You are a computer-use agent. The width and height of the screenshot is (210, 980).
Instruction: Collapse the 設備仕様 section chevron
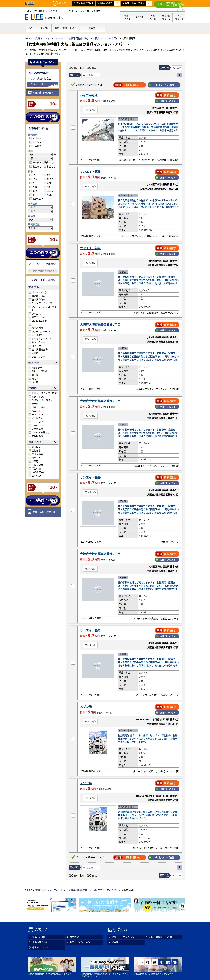pos(56,388)
